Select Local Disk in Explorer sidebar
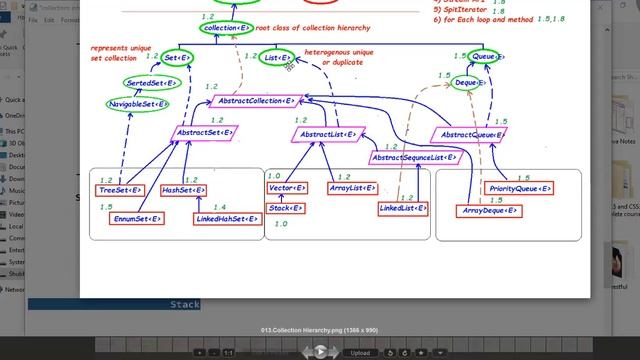This screenshot has height=360, width=640. [12, 226]
